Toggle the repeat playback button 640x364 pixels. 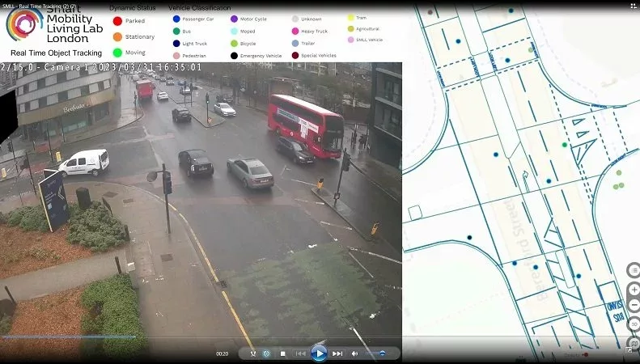(266, 353)
